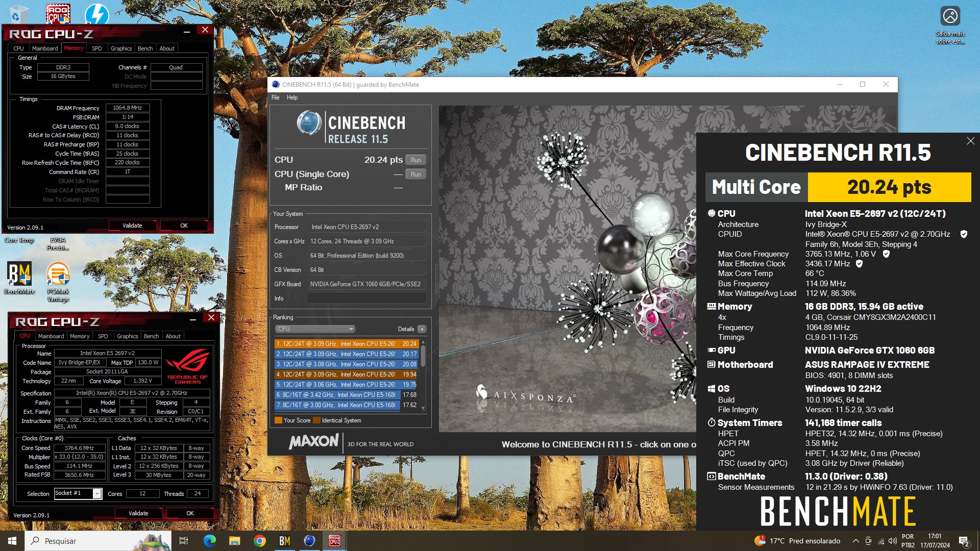Click the shield beside Max Effective Clock

(859, 264)
